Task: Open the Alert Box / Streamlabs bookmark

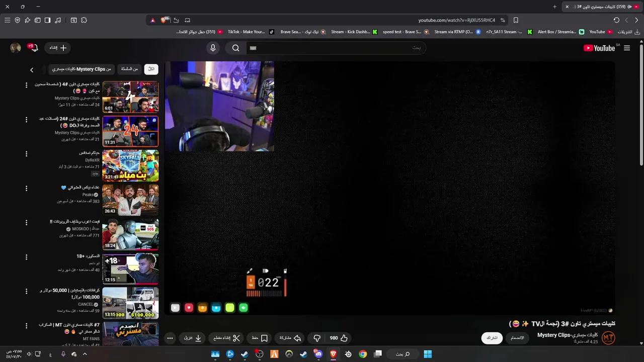Action: pyautogui.click(x=560, y=32)
